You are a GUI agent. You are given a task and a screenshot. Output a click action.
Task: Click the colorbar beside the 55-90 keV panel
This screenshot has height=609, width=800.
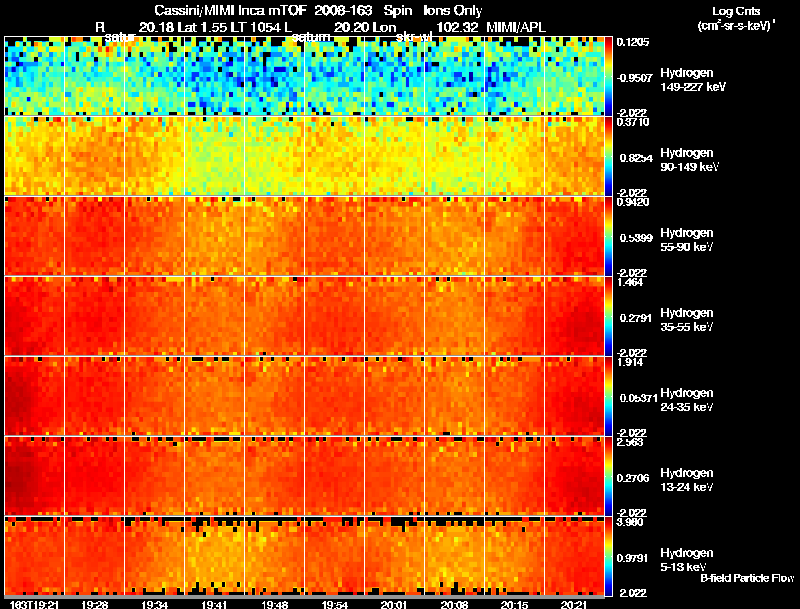608,236
